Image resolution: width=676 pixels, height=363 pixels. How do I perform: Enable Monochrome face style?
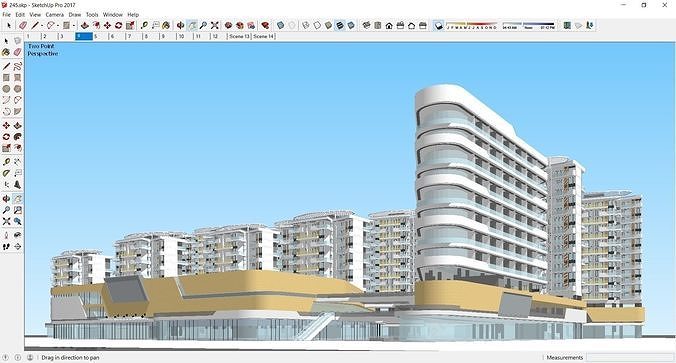coord(351,26)
